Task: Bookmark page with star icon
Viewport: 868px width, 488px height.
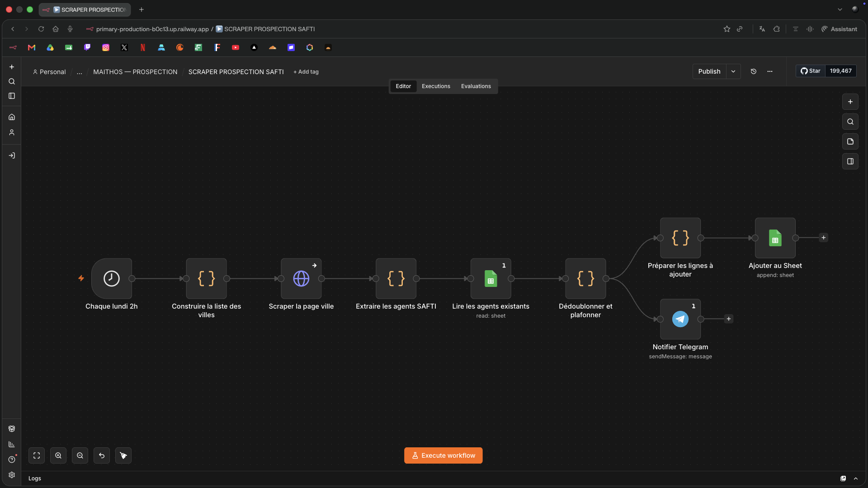Action: [x=727, y=29]
